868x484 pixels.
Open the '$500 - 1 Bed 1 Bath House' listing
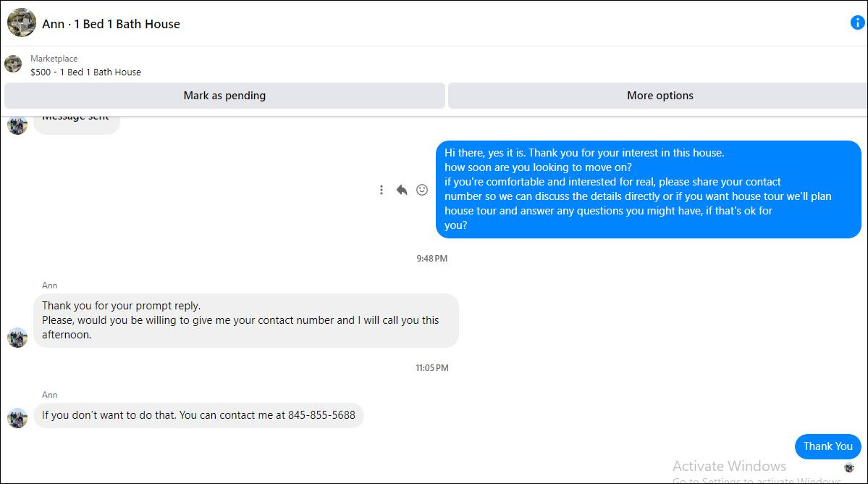[x=86, y=72]
